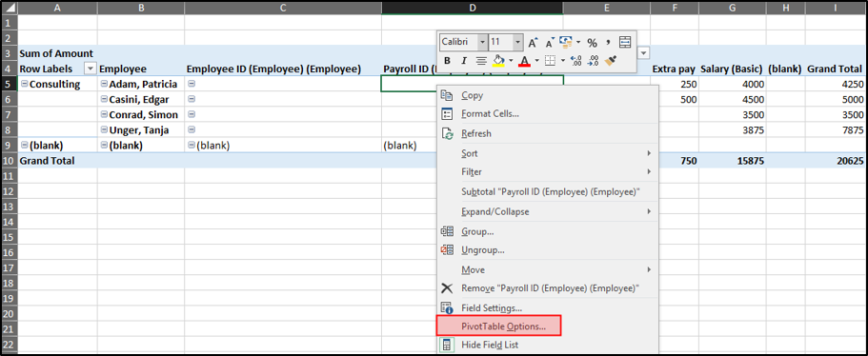Open Field Settings...
This screenshot has height=356, width=868.
tap(548, 307)
